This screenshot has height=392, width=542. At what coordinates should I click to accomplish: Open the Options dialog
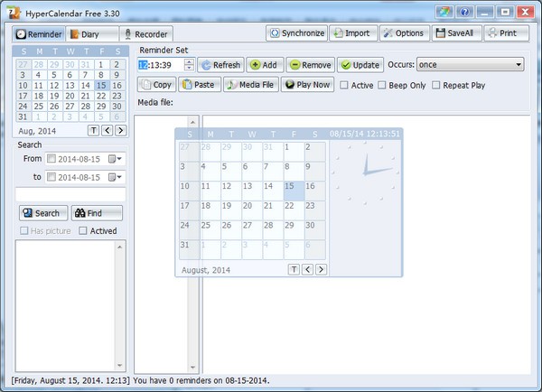405,33
